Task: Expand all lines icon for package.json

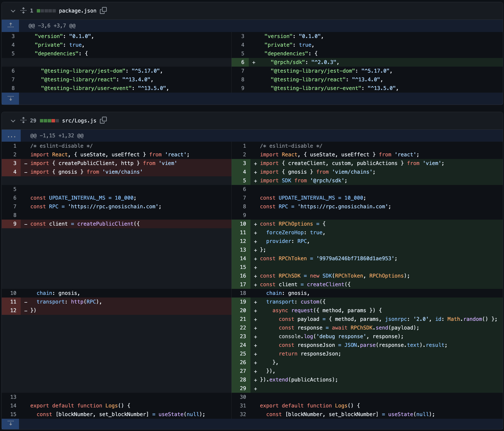Action: pyautogui.click(x=23, y=10)
